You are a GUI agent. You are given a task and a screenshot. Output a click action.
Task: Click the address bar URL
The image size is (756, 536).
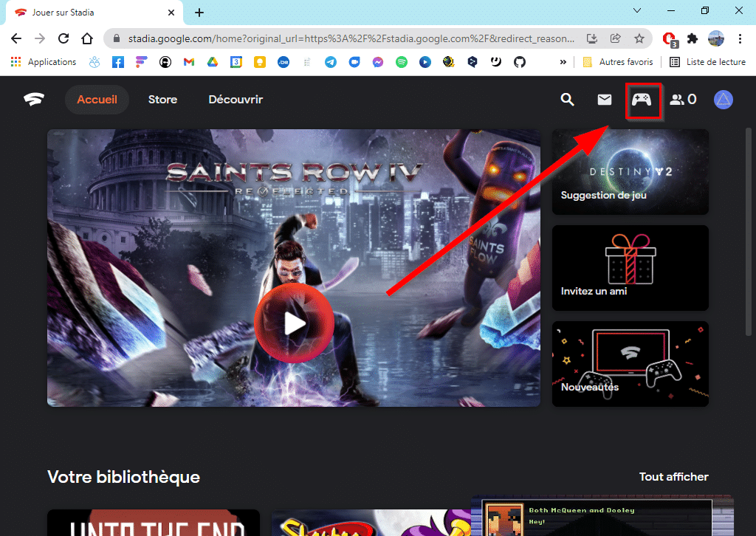click(351, 38)
